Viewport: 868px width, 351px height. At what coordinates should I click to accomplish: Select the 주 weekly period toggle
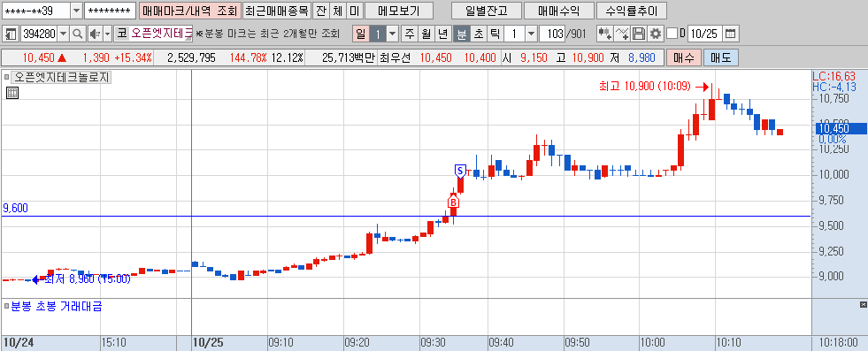[409, 34]
